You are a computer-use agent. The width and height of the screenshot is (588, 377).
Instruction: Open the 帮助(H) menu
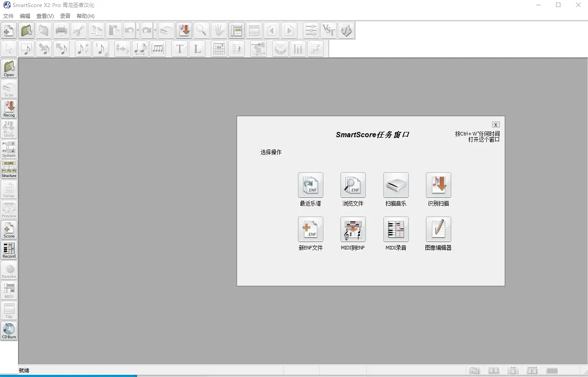[x=85, y=16]
